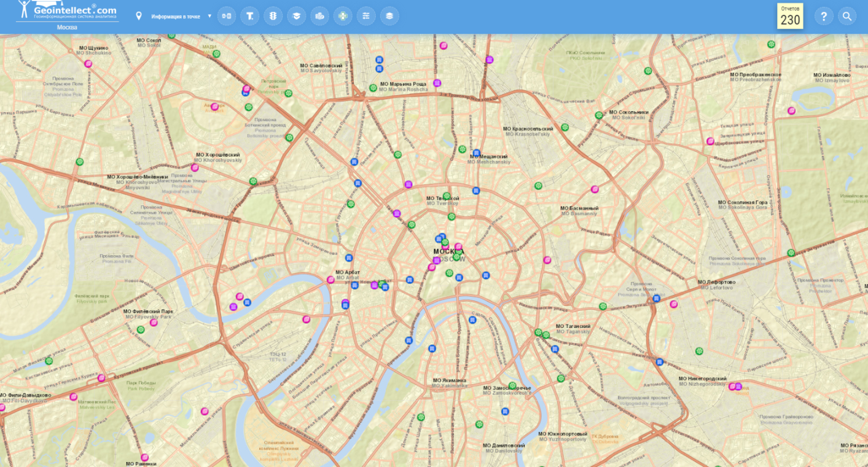The image size is (868, 467).
Task: Select the text 'T' tool icon
Action: (249, 16)
